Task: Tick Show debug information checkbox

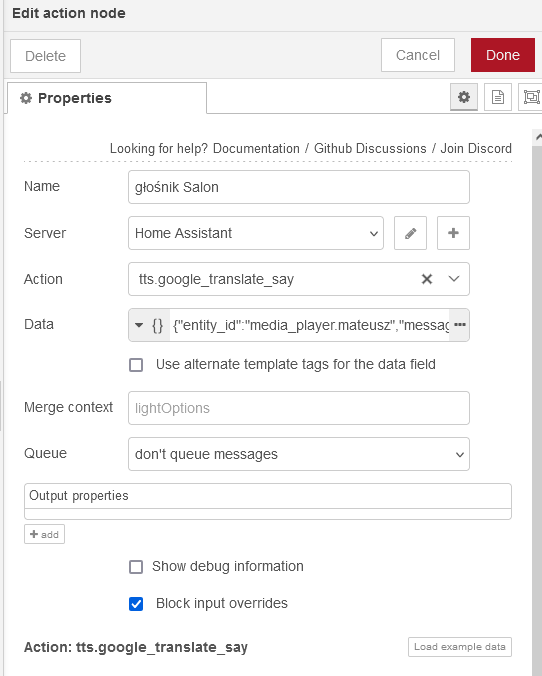Action: (136, 566)
